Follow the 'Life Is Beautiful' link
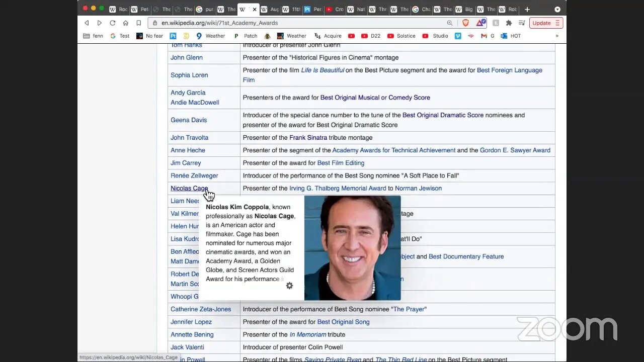Screen dimensions: 644x362 click(x=323, y=70)
